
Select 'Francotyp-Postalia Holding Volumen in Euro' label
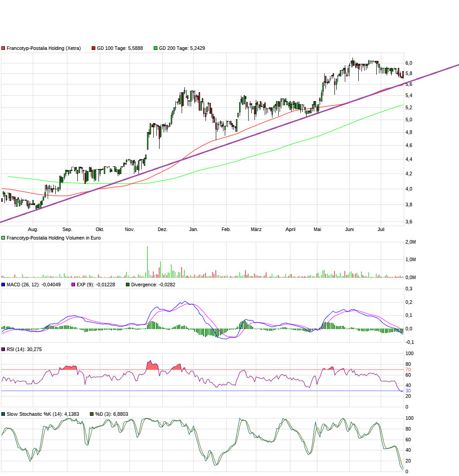coord(53,238)
